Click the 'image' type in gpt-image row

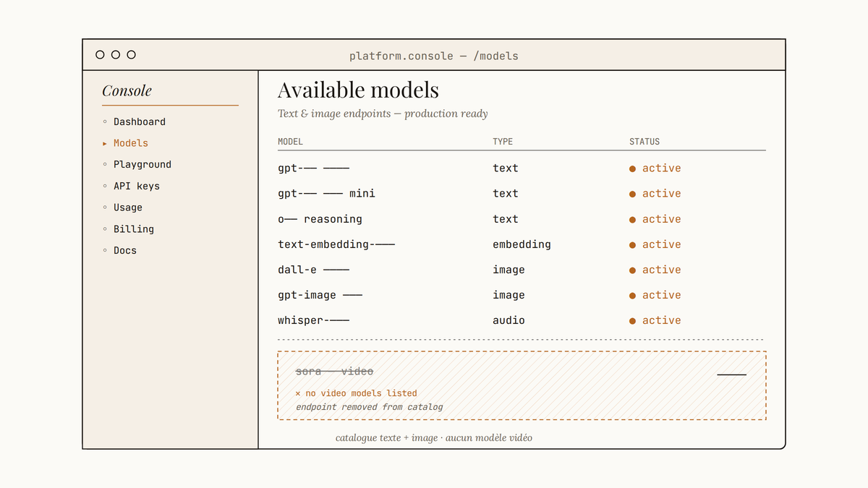[x=509, y=295]
